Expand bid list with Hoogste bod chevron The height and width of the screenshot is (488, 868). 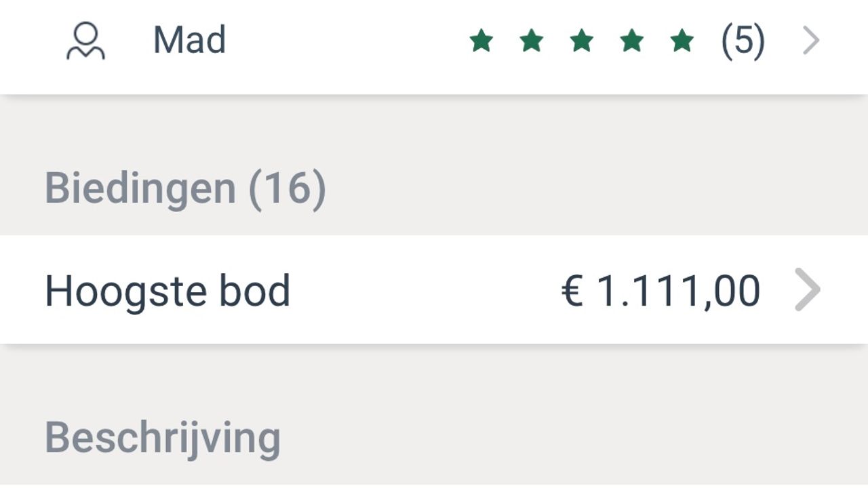click(x=807, y=290)
